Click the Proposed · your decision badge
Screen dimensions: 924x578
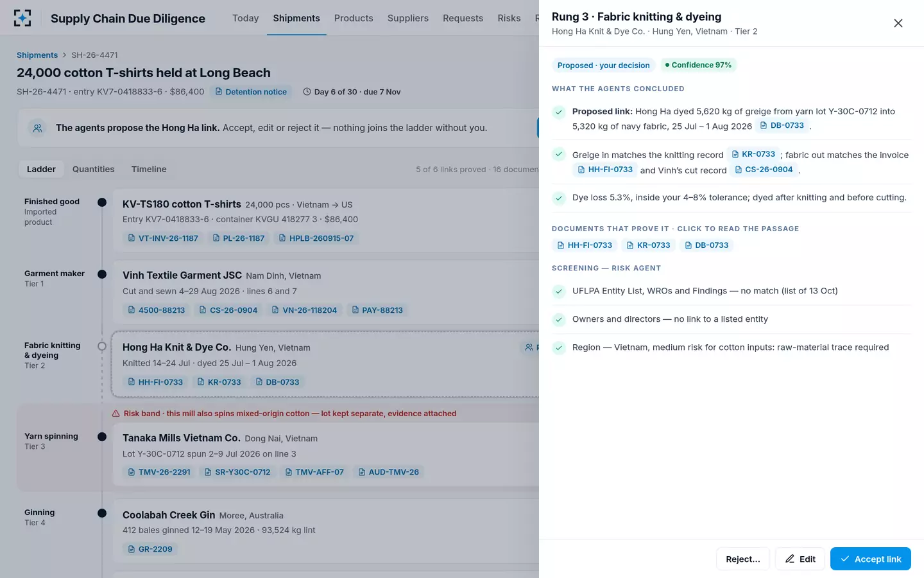pyautogui.click(x=603, y=65)
